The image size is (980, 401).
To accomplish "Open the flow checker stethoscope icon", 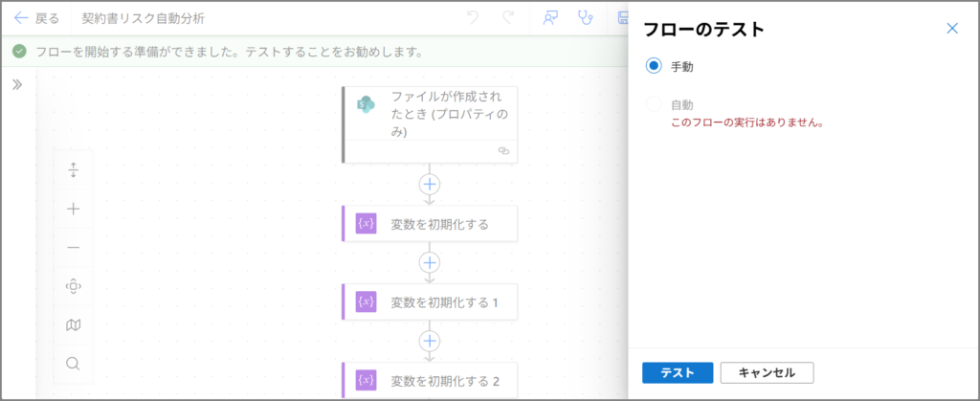I will coord(586,18).
